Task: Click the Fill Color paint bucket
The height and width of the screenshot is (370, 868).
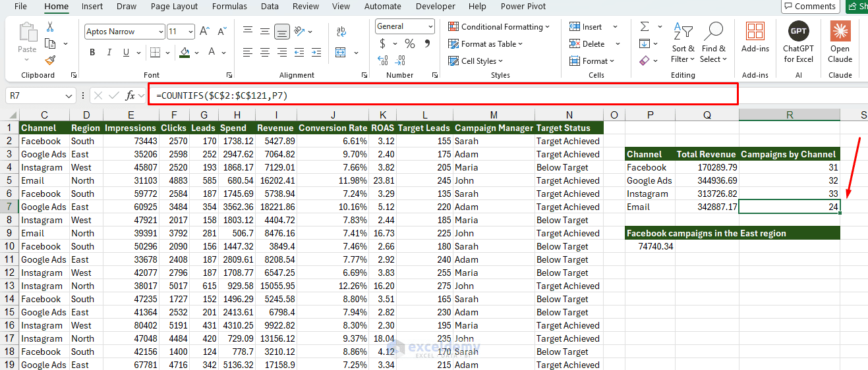Action: pos(185,52)
